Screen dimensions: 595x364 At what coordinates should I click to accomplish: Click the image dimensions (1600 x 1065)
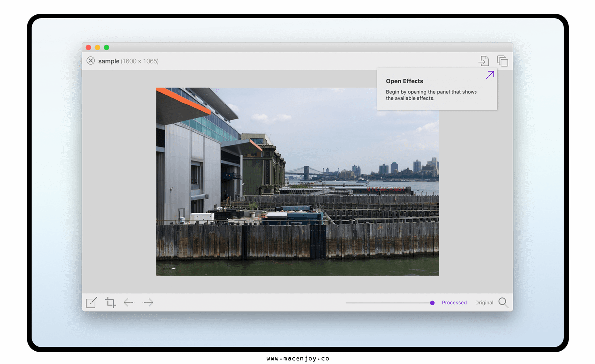point(140,61)
